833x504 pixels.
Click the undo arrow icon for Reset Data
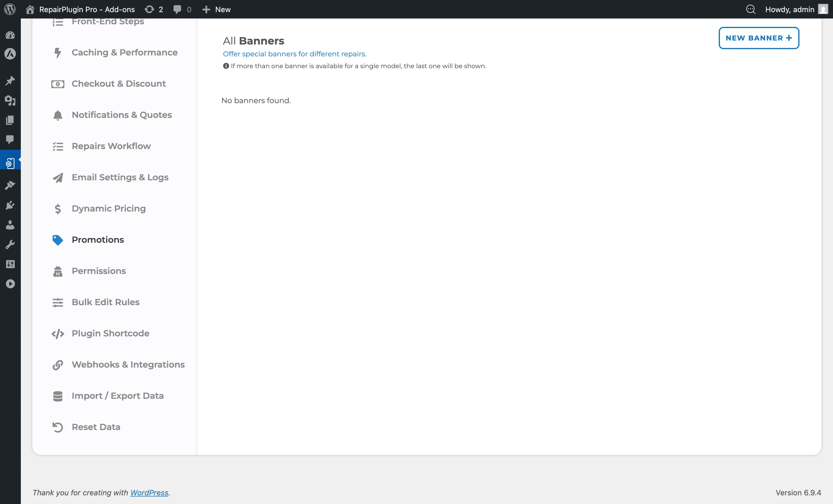coord(58,427)
